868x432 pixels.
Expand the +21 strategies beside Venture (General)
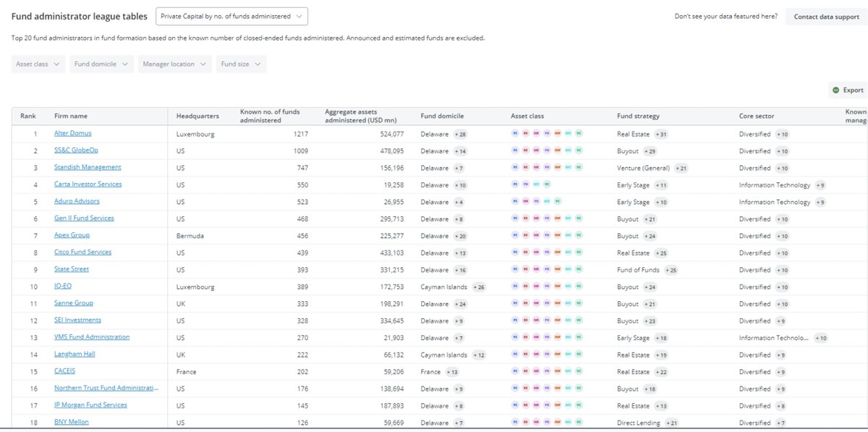click(x=681, y=168)
